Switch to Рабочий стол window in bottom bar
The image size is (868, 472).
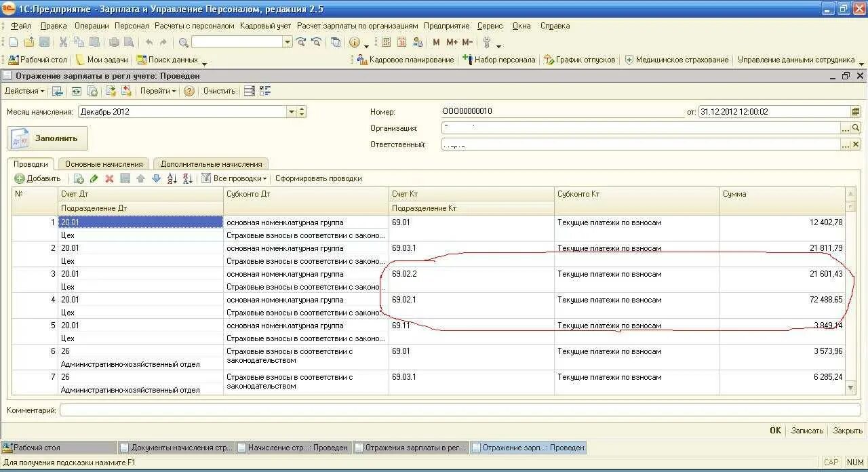click(x=59, y=448)
